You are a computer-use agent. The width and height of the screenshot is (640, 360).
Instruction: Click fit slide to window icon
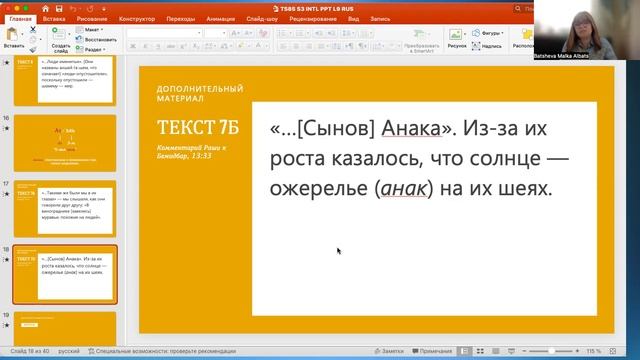click(613, 351)
